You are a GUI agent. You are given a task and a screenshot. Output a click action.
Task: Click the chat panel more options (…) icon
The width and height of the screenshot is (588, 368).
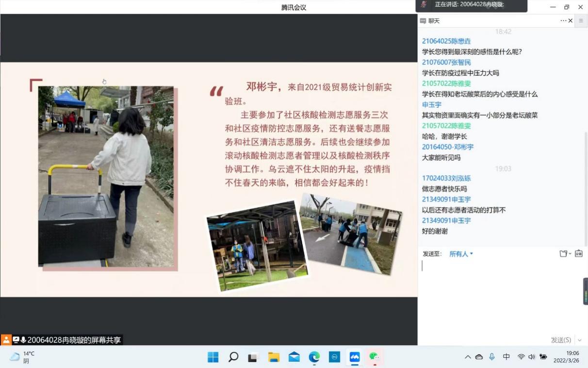click(x=563, y=20)
